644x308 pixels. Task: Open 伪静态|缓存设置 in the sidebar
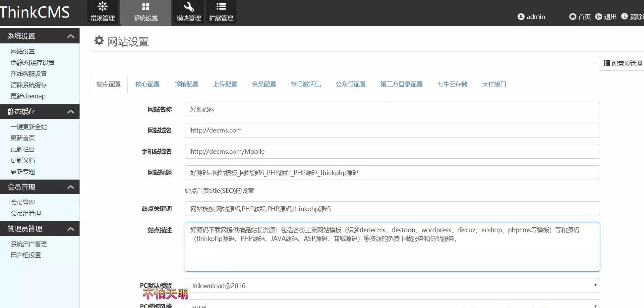(33, 63)
